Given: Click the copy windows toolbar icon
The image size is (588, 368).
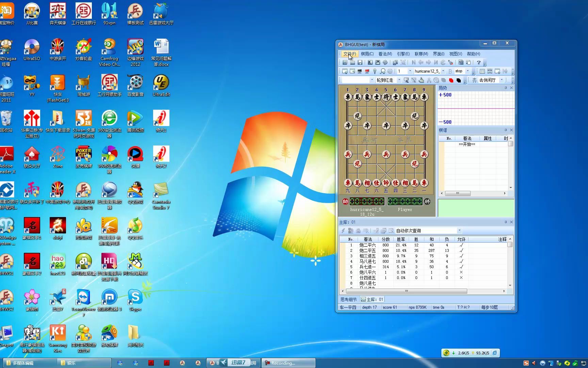Looking at the screenshot, I should (395, 62).
